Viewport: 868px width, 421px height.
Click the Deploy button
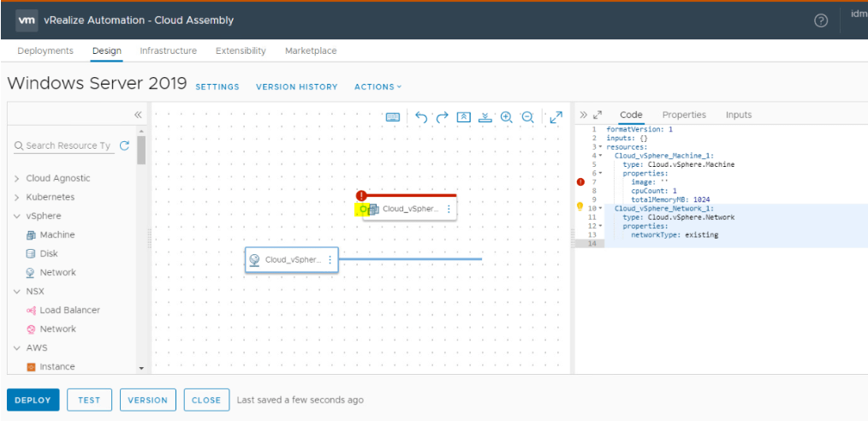pos(33,400)
